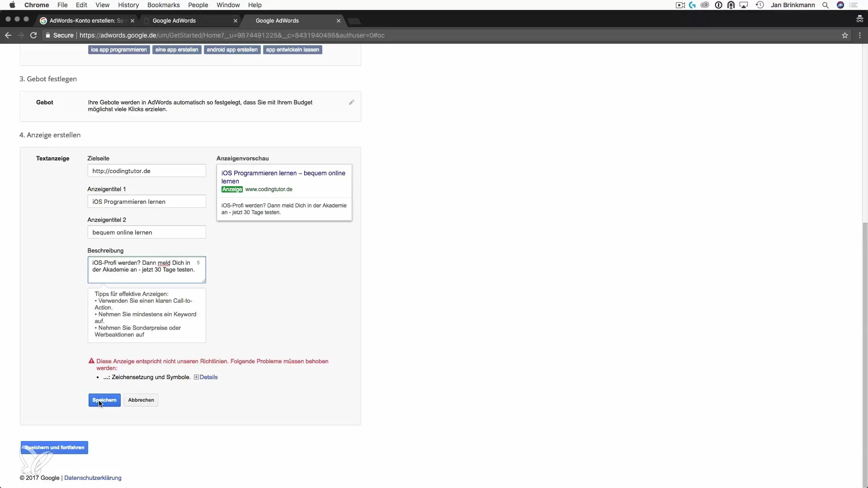Click the 'app entwickeln lassen' keyword tag

tap(292, 50)
